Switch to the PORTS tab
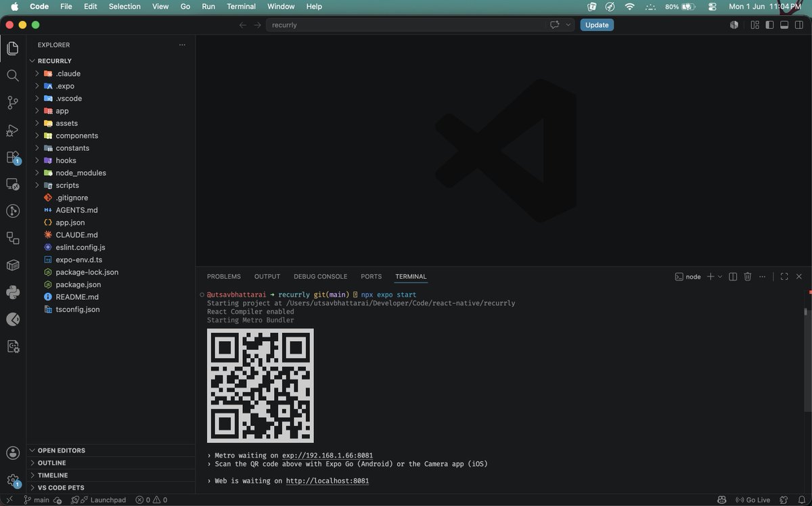This screenshot has width=812, height=506. click(x=371, y=277)
